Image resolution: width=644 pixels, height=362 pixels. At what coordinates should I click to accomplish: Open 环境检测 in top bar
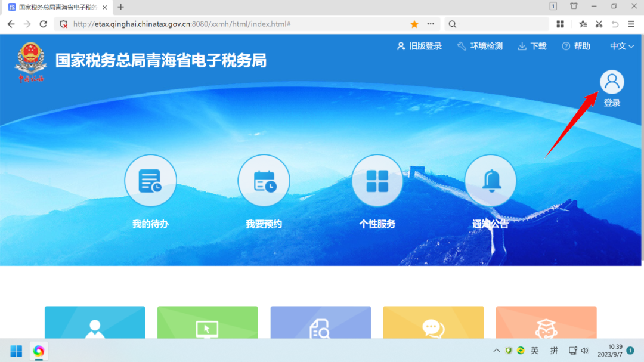[x=480, y=46]
